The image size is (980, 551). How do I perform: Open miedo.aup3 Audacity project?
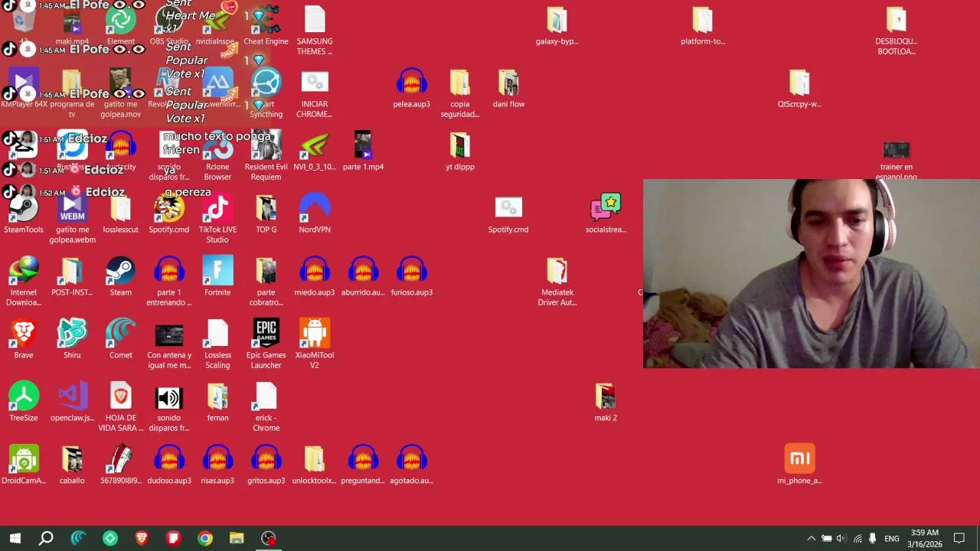315,276
